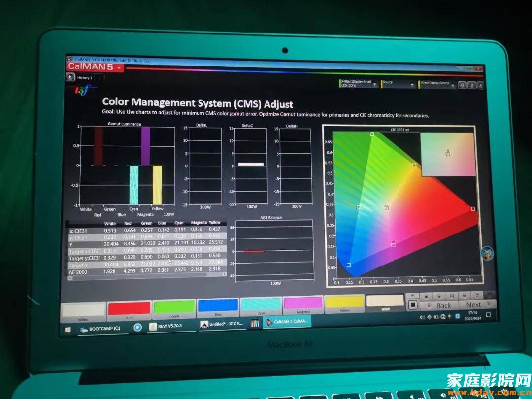Select the History 1 tab

pyautogui.click(x=85, y=78)
